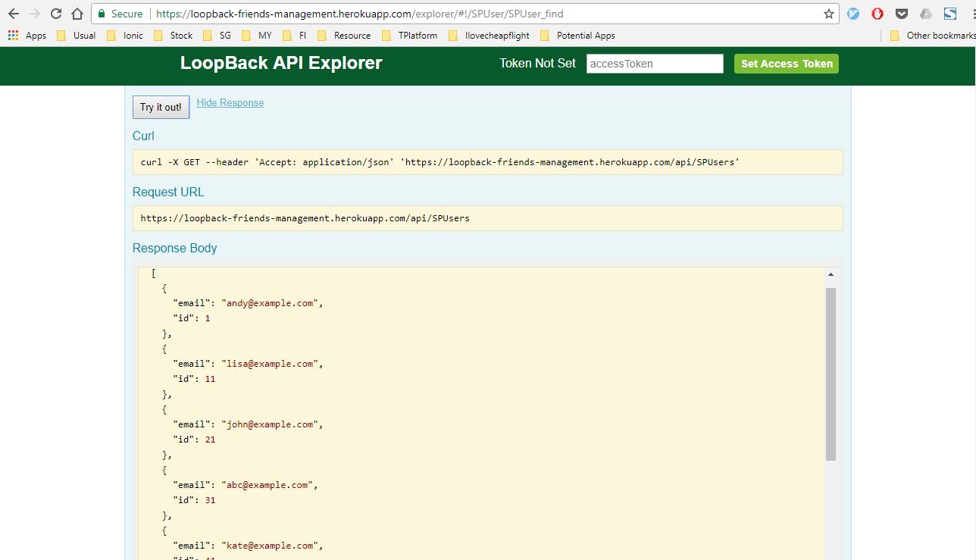Click the id value 1
The width and height of the screenshot is (976, 560).
[208, 318]
